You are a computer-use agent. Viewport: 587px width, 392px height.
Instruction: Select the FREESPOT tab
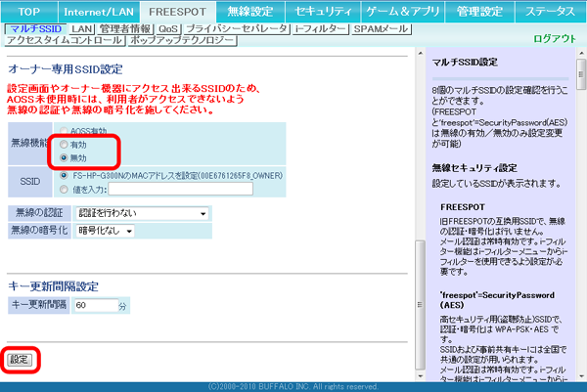(x=177, y=12)
